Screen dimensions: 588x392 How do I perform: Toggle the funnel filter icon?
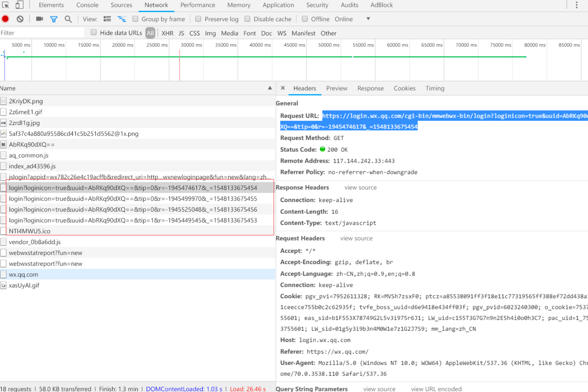click(x=54, y=19)
